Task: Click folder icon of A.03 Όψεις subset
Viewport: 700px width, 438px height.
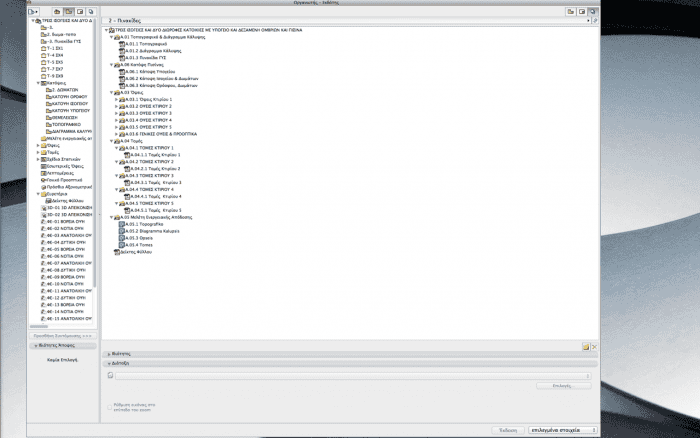Action: (x=117, y=92)
